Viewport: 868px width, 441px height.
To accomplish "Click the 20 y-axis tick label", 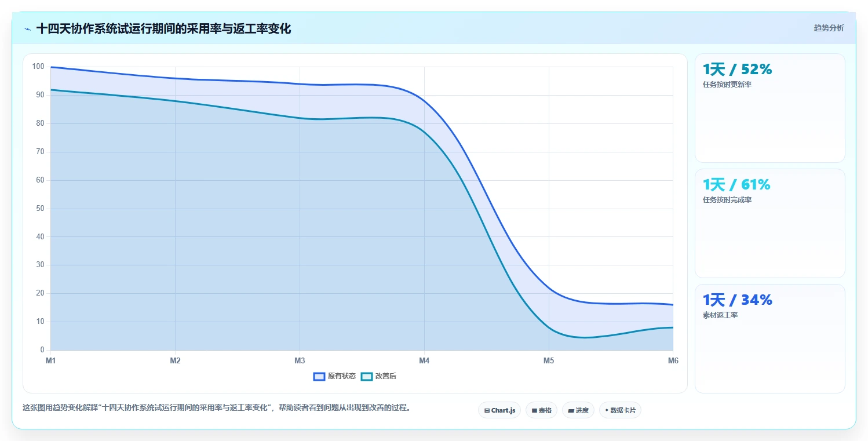I will click(40, 293).
